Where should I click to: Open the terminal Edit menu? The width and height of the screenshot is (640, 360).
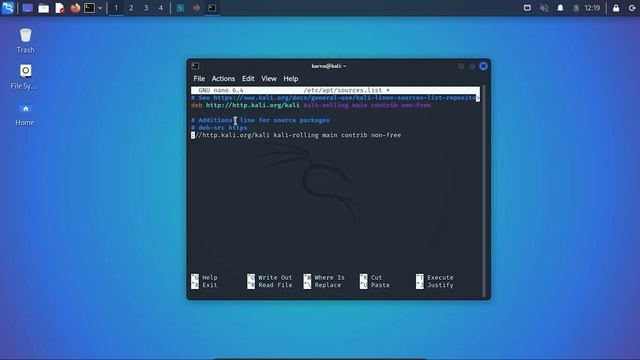248,78
